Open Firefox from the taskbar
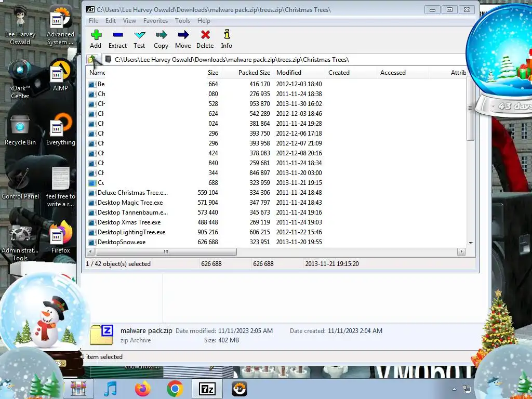 tap(142, 389)
